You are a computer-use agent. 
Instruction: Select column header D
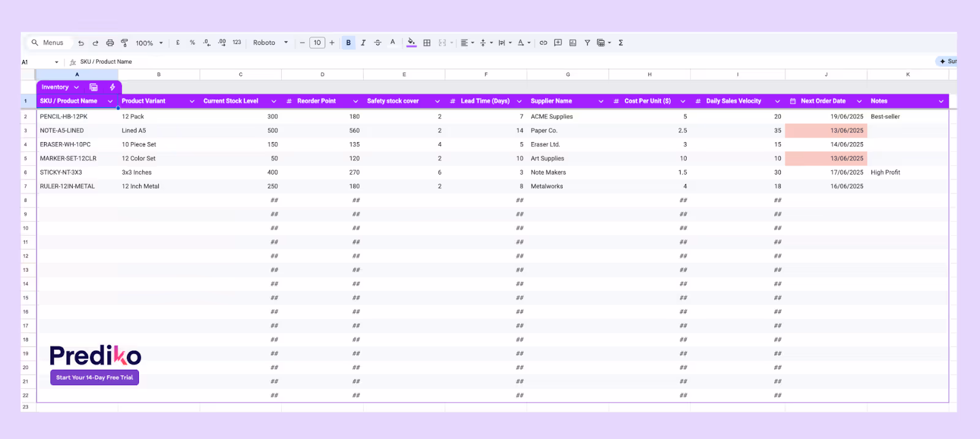click(x=322, y=75)
